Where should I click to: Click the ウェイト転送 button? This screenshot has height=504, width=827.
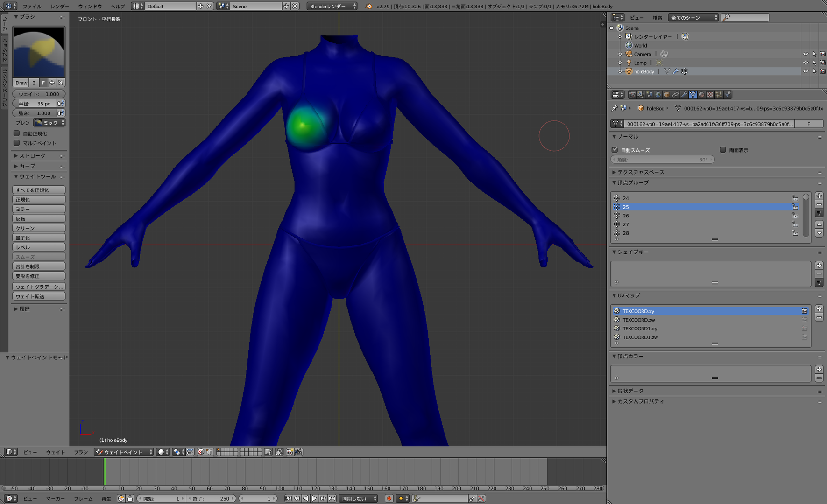tap(39, 296)
